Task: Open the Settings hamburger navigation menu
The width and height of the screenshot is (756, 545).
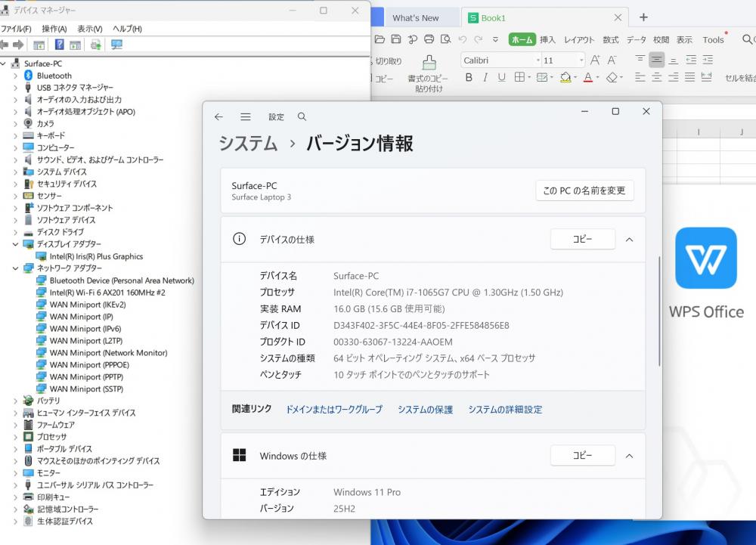Action: 245,117
